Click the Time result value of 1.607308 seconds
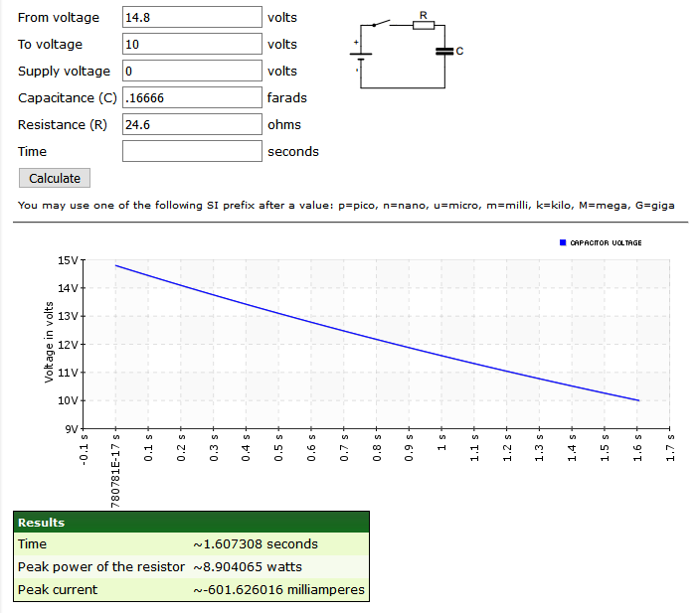The height and width of the screenshot is (613, 700). click(256, 544)
